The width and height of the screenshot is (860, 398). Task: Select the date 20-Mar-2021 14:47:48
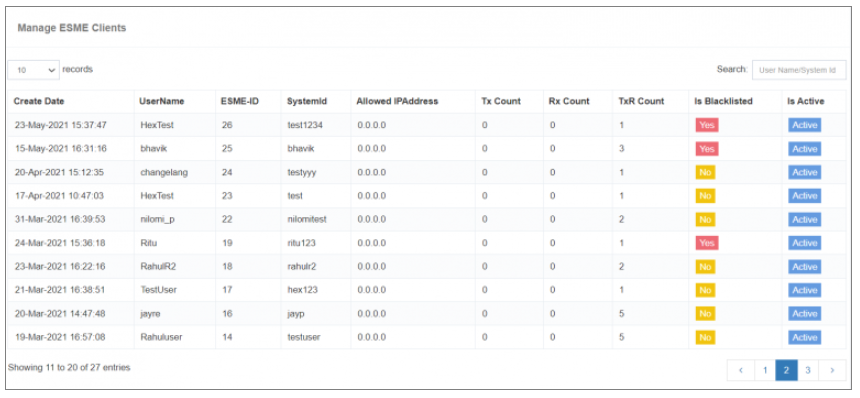(x=60, y=314)
